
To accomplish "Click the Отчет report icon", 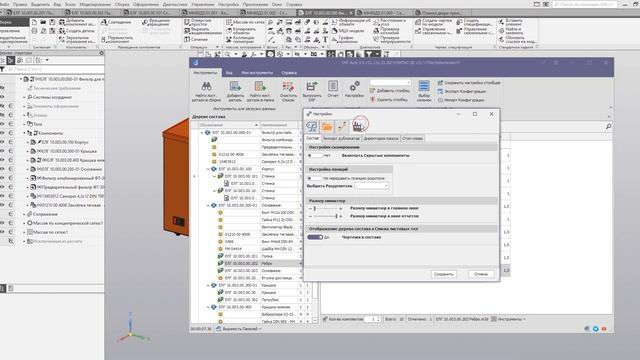I will (x=333, y=86).
